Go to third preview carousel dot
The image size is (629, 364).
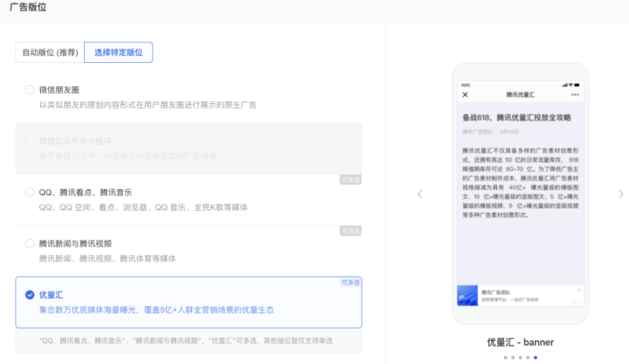tap(520, 358)
